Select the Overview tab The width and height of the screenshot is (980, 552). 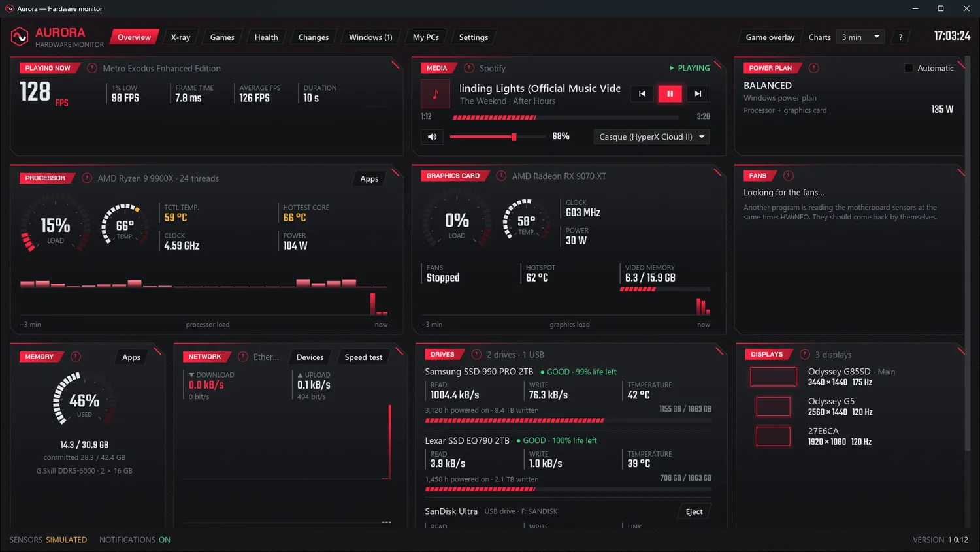[x=134, y=37]
